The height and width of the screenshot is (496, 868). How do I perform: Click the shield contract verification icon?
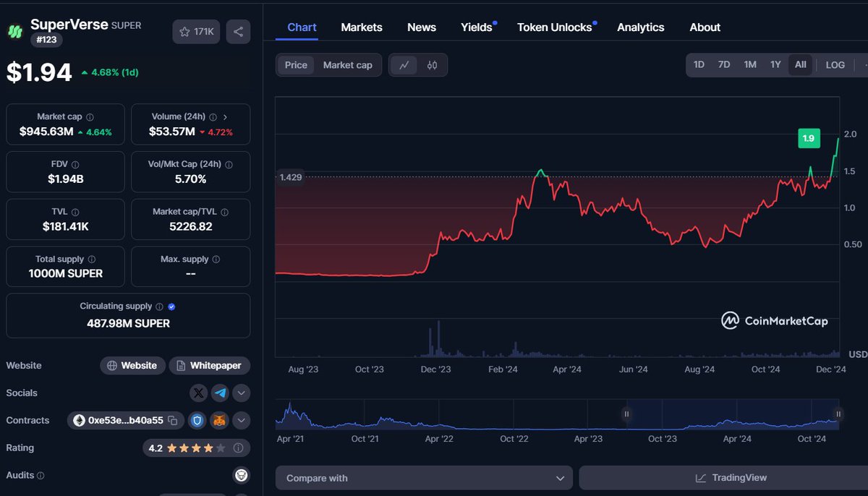tap(197, 421)
